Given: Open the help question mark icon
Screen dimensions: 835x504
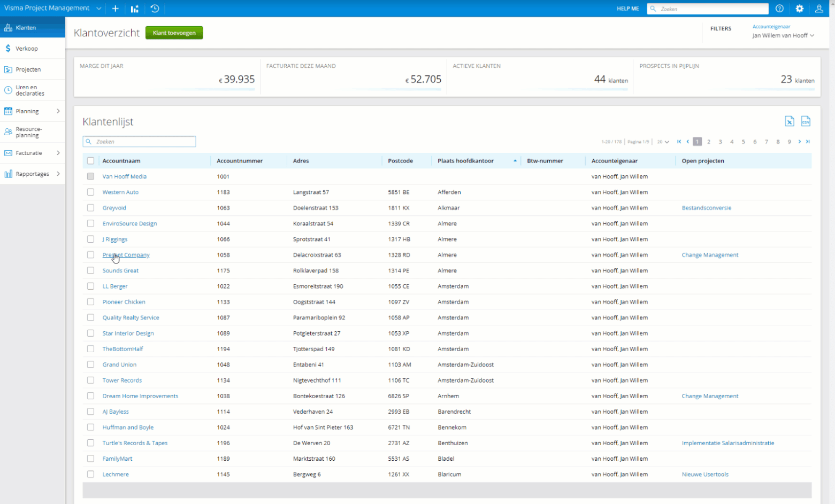Looking at the screenshot, I should [x=779, y=8].
